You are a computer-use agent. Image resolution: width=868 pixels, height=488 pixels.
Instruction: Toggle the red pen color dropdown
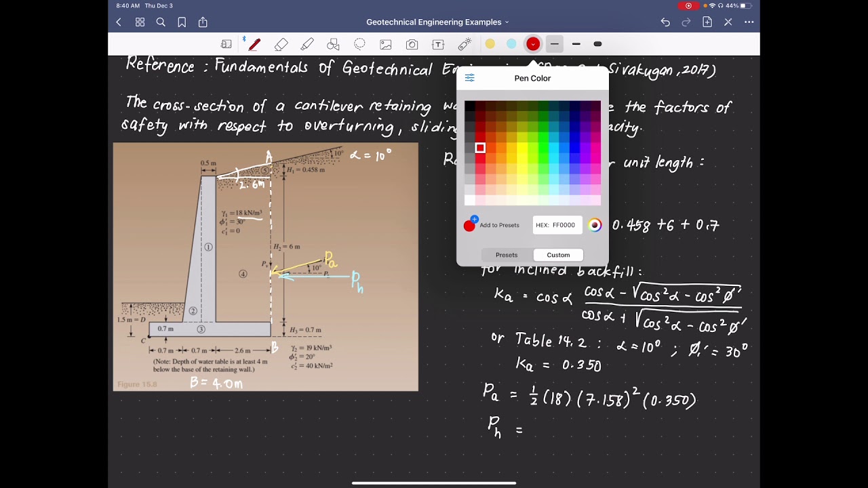point(533,44)
